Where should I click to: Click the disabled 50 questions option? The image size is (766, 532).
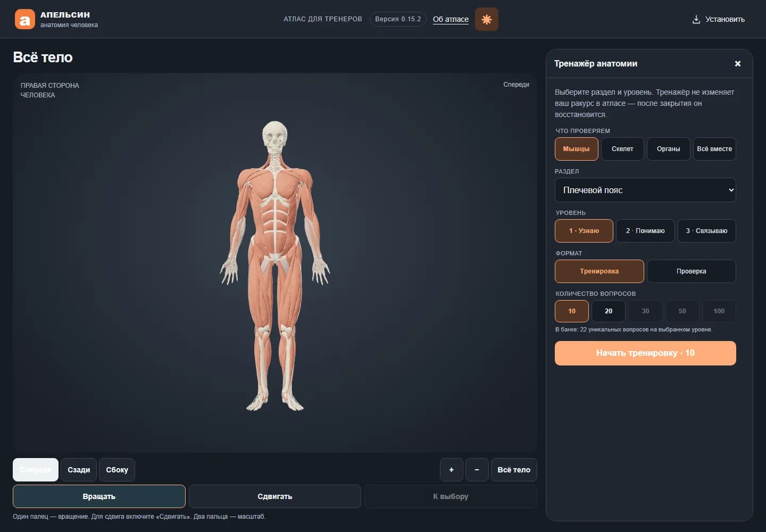tap(682, 311)
